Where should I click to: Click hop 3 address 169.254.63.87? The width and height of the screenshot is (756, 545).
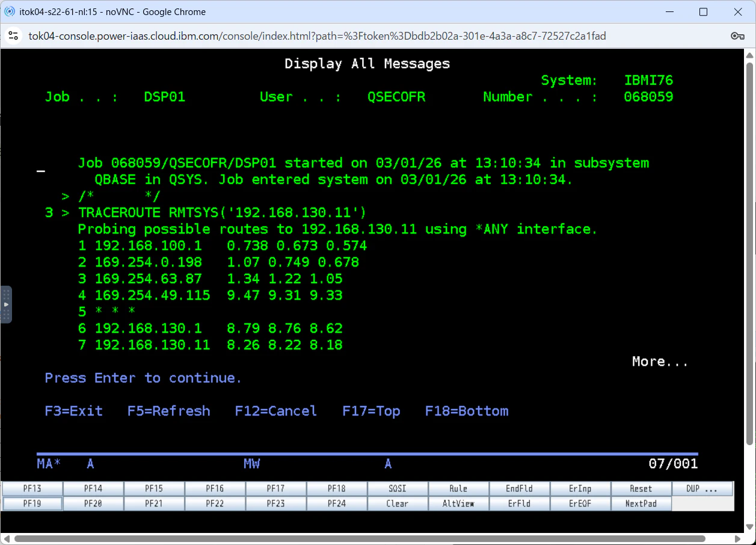(x=148, y=279)
